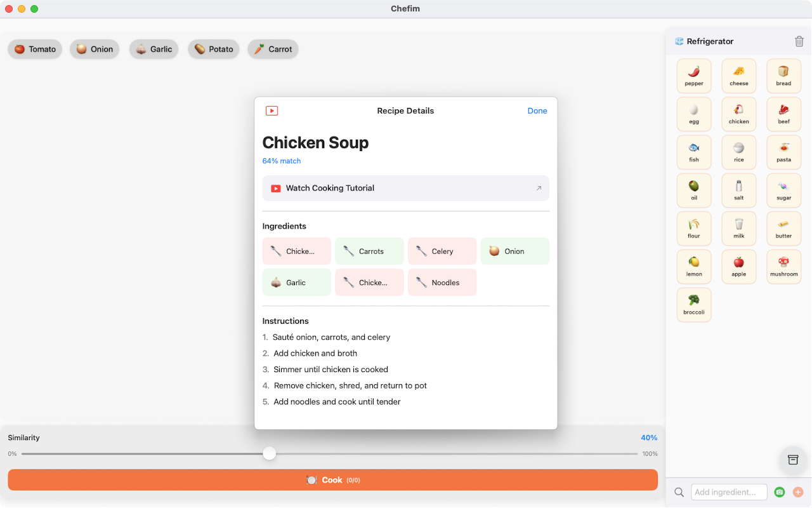Open the archive box floating button
Screen dimensions: 812x508
792,460
